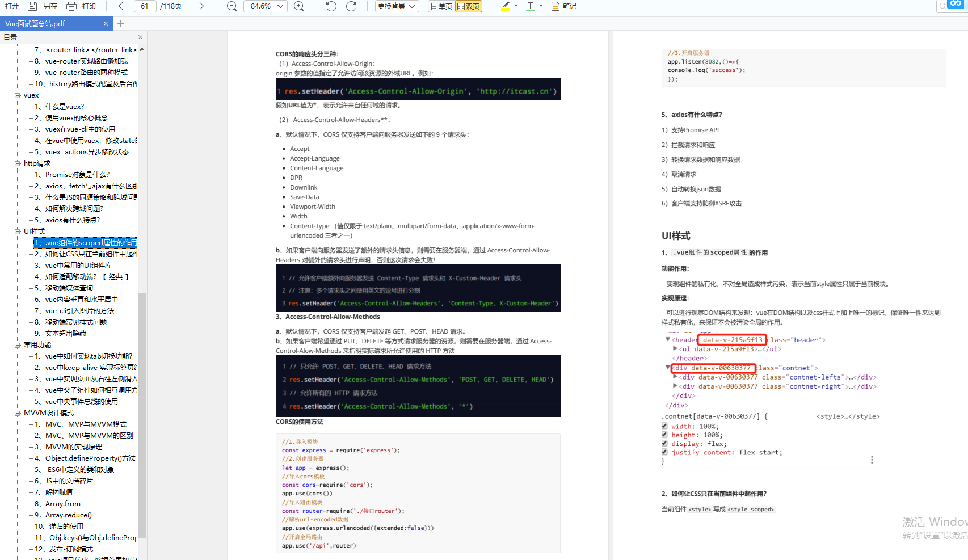
Task: Open outline entry vue-router实现路由懒加载
Action: pos(81,61)
